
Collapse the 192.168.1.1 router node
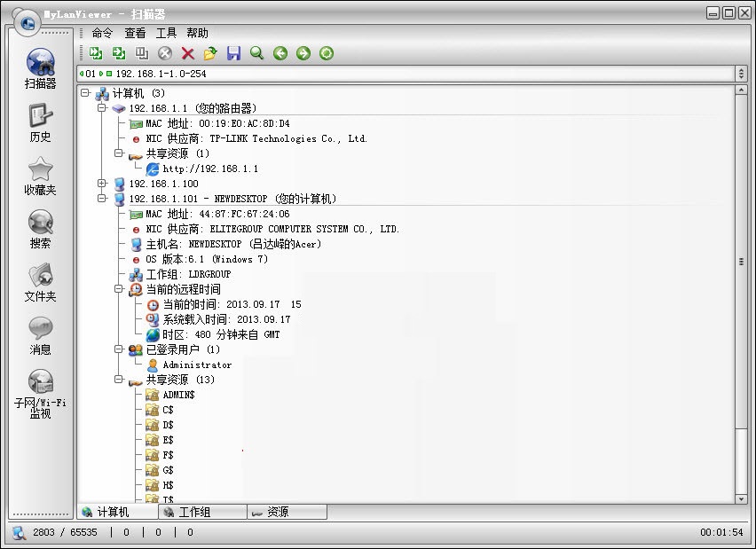pos(103,107)
